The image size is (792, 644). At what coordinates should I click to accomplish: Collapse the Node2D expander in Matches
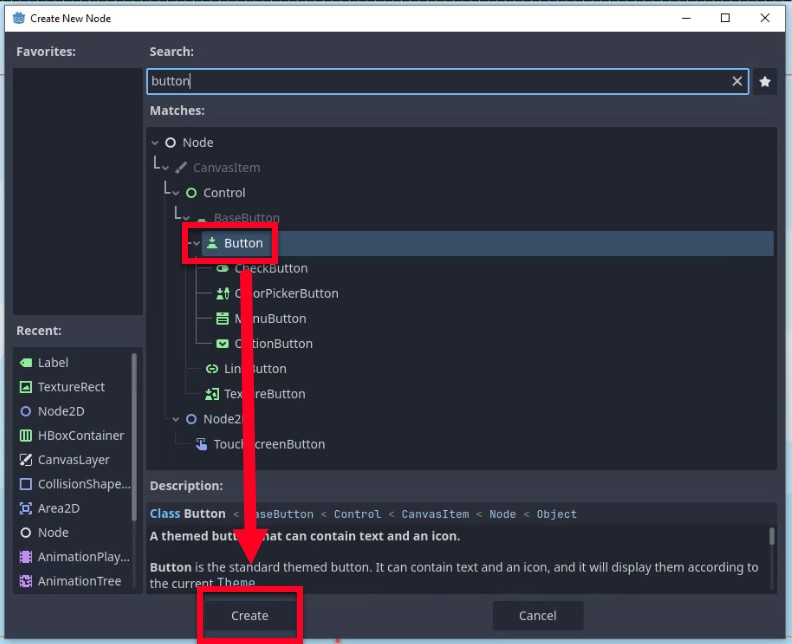175,419
